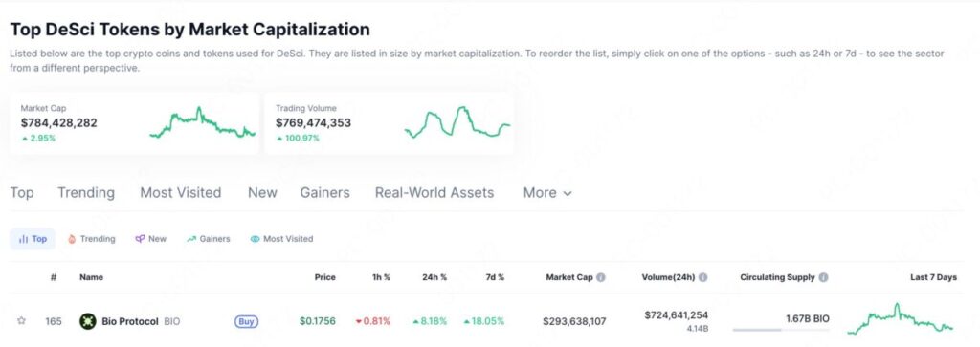The image size is (980, 347).
Task: Switch to the large Gainers tab
Action: pos(325,193)
